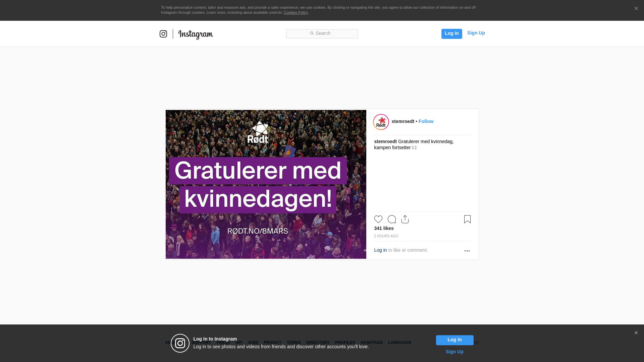Image resolution: width=644 pixels, height=362 pixels.
Task: Click the header Log In button
Action: click(x=451, y=34)
